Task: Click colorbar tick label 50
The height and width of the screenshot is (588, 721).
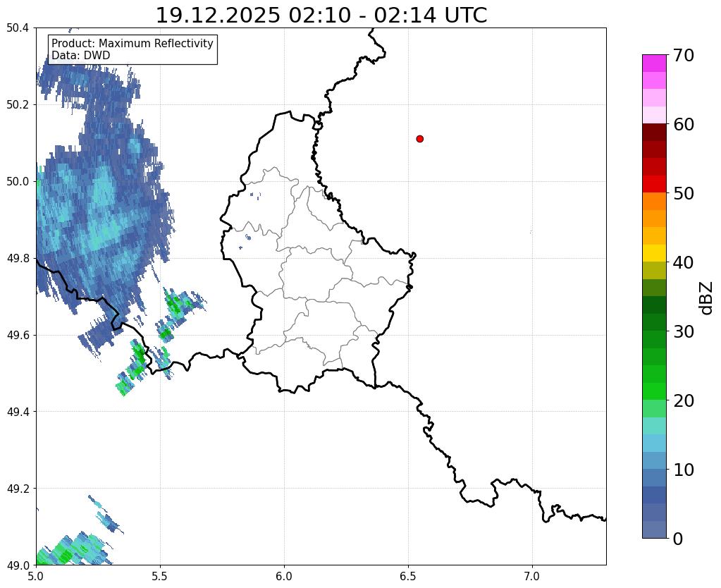Action: (684, 193)
